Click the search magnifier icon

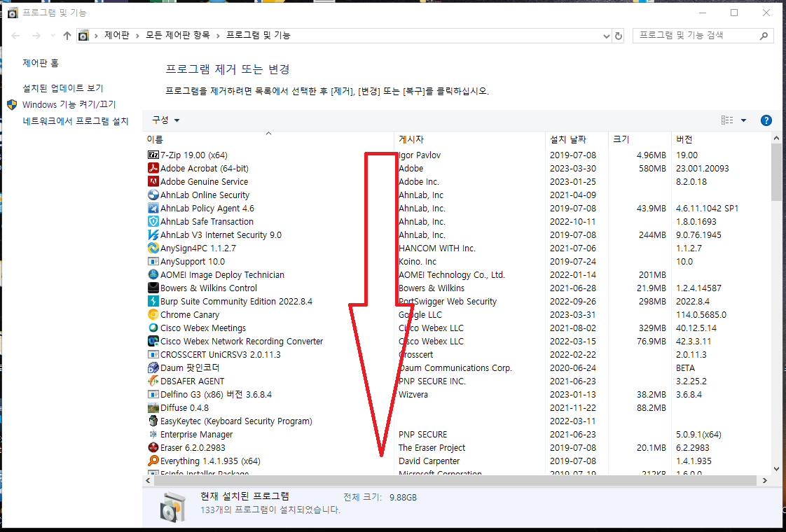764,36
